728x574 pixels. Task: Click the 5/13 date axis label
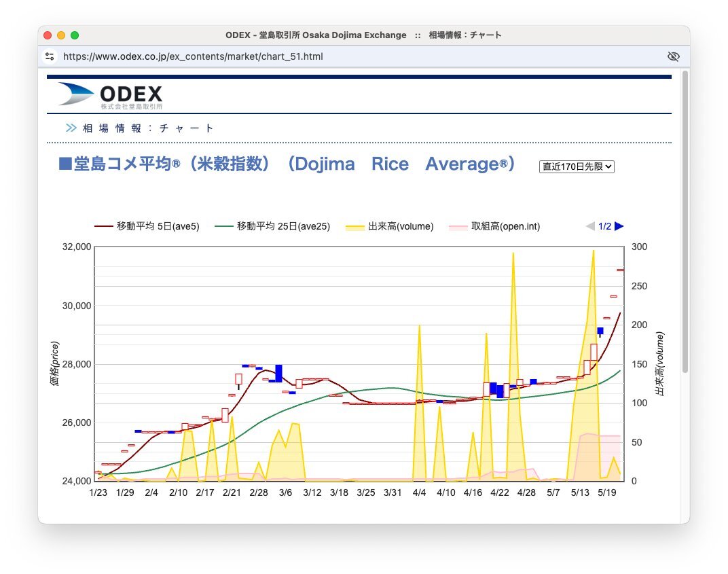pyautogui.click(x=580, y=492)
